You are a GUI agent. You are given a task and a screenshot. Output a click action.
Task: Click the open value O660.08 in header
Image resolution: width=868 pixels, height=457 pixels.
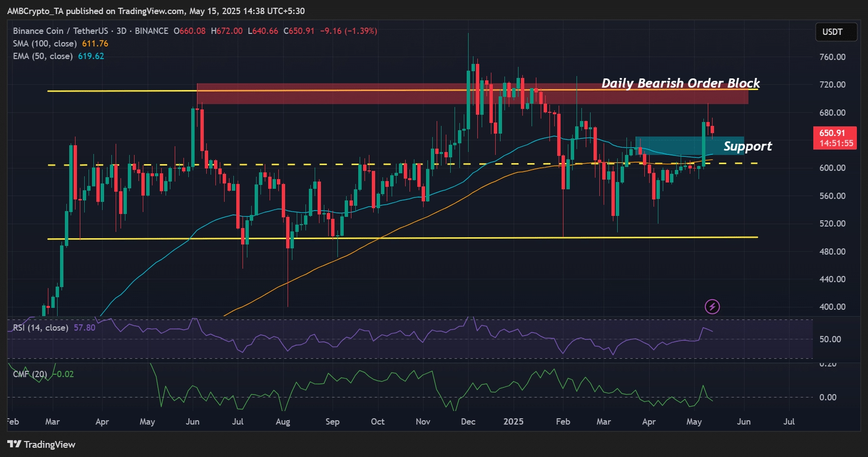[189, 31]
